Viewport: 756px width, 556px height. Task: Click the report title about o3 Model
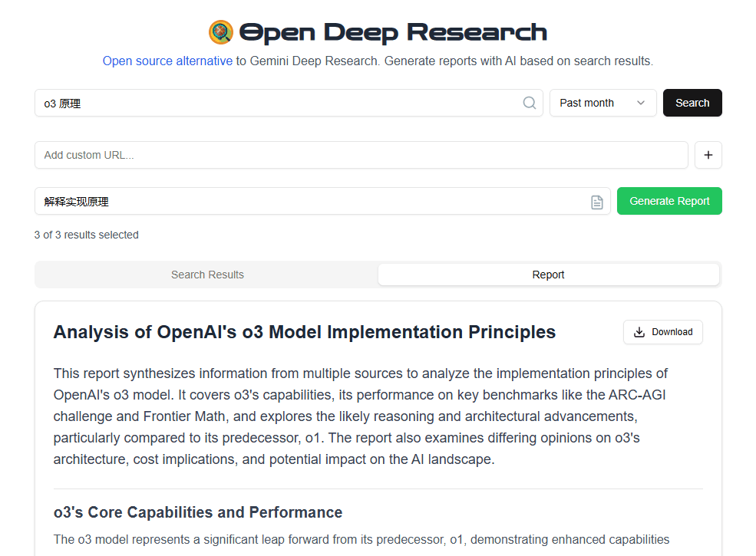[305, 332]
